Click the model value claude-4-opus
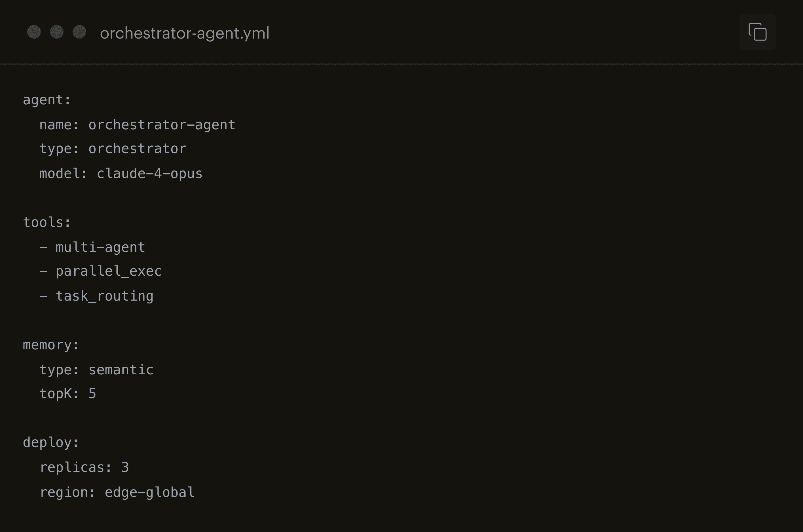The width and height of the screenshot is (803, 532). point(150,174)
